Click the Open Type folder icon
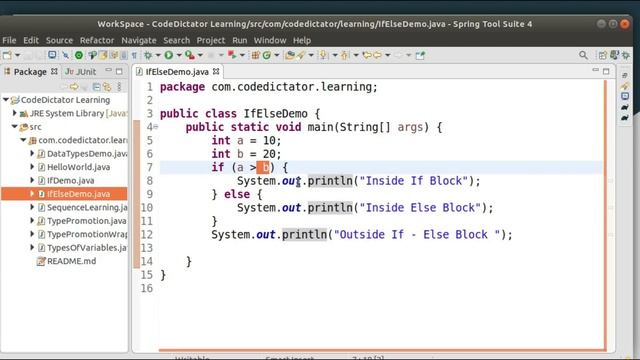The width and height of the screenshot is (640, 360). click(290, 55)
